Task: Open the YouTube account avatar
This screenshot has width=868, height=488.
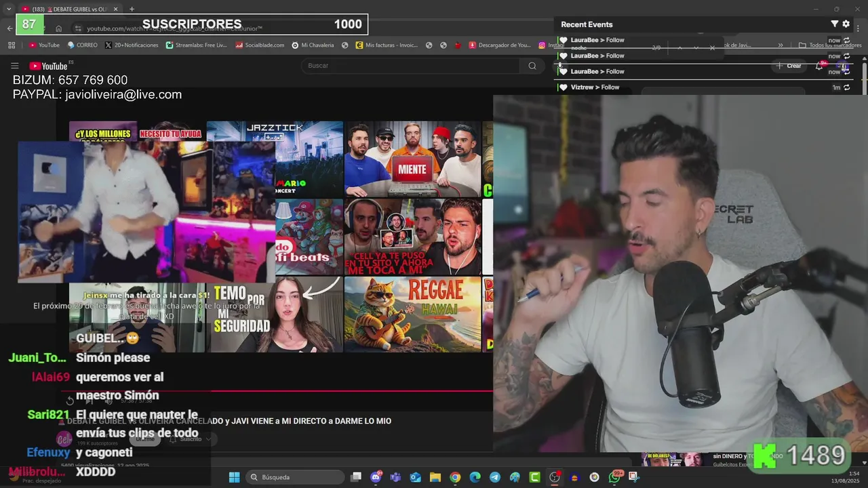Action: pos(844,66)
